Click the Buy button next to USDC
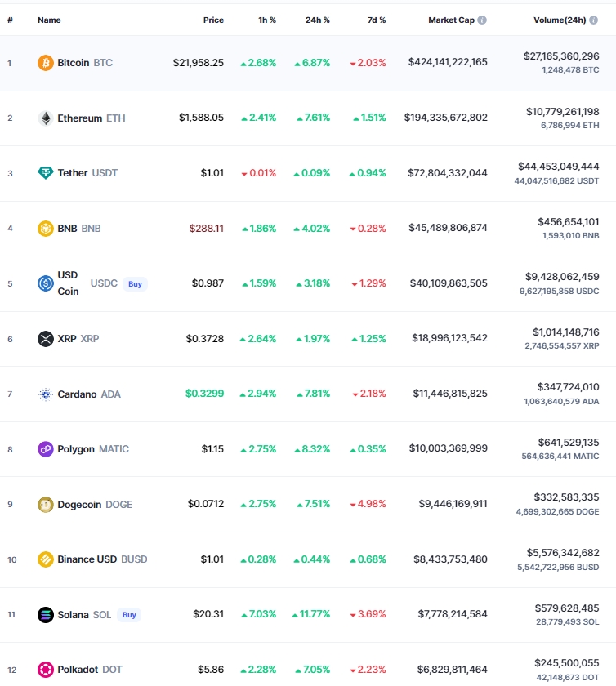 [x=136, y=284]
